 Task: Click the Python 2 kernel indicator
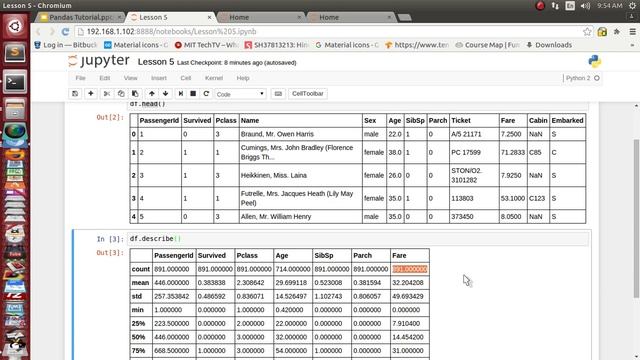(582, 78)
